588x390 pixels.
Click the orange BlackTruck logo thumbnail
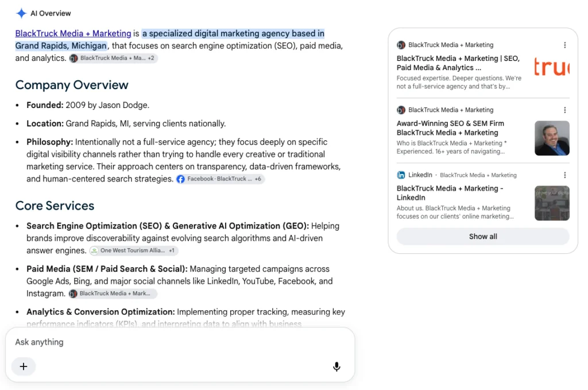coord(552,67)
